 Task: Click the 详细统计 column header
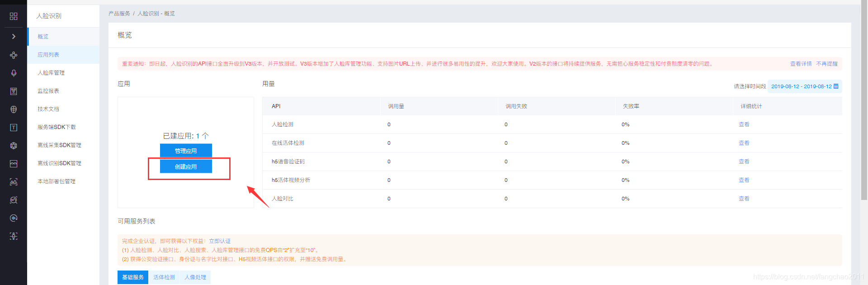click(751, 106)
